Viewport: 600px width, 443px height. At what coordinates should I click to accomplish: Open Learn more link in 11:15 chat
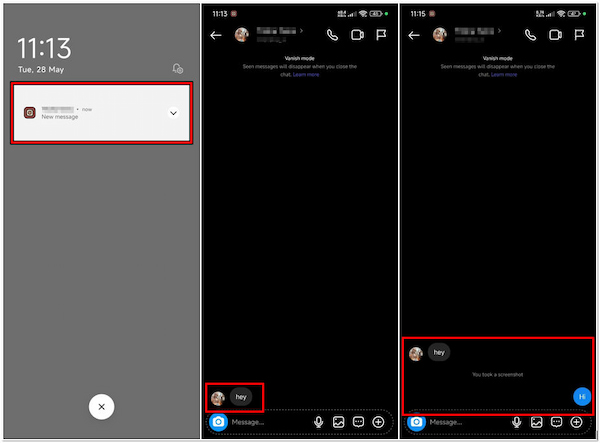503,74
